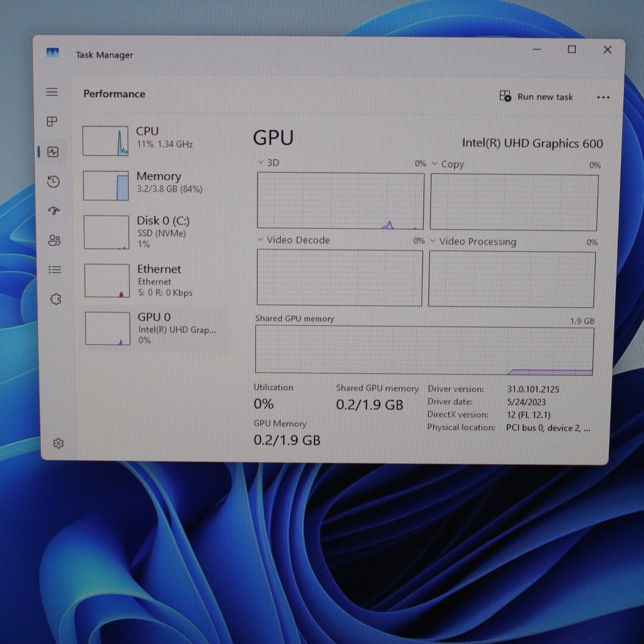Screen dimensions: 644x644
Task: Click the Shared GPU memory 0.2/1.9 GB value
Action: click(370, 404)
